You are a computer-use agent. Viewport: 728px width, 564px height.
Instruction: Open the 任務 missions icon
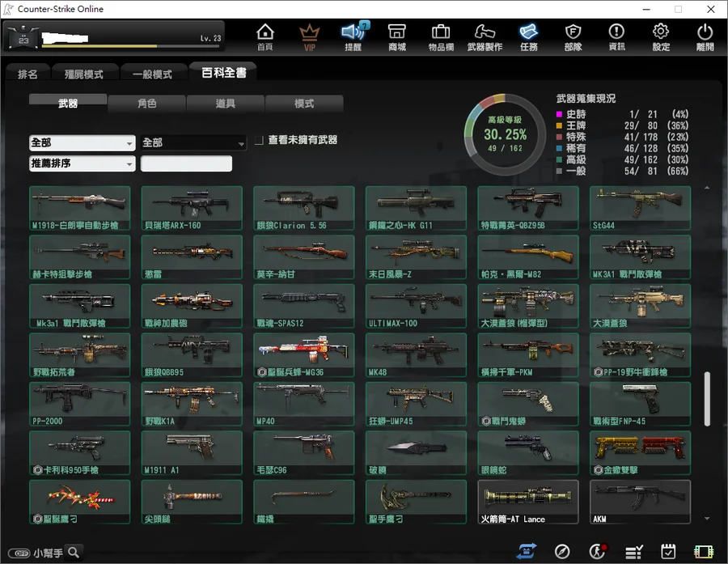point(529,36)
